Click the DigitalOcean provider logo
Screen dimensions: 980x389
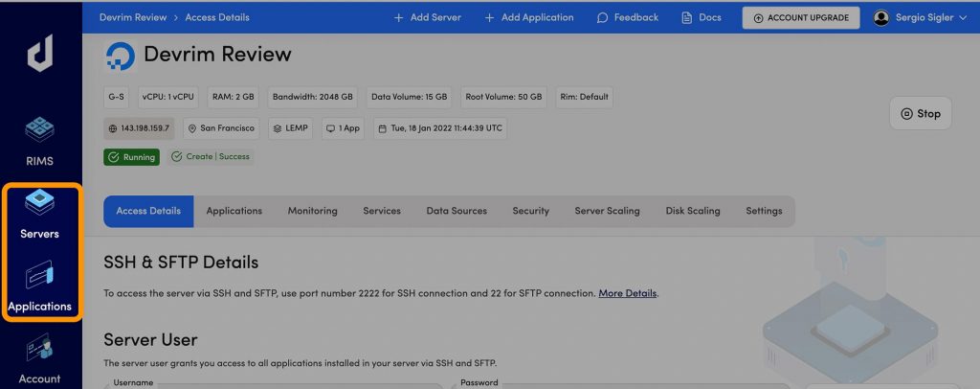click(121, 56)
